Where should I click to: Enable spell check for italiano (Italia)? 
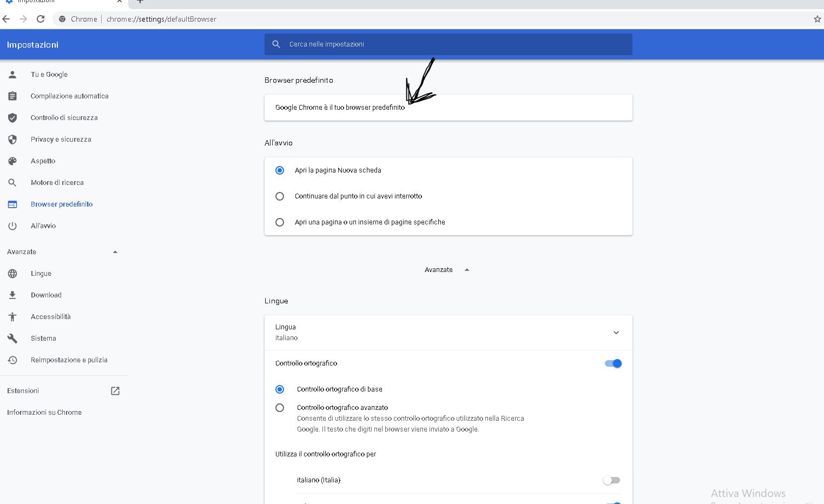611,480
